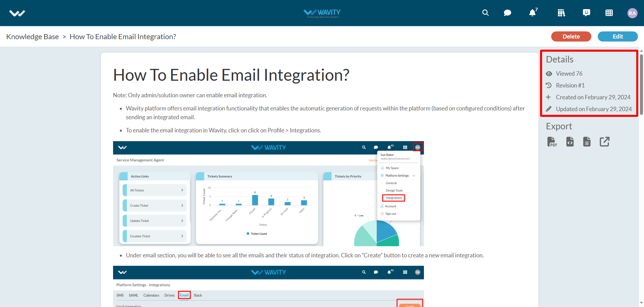Open the apps grid icon in header
644x307 pixels.
(x=609, y=13)
